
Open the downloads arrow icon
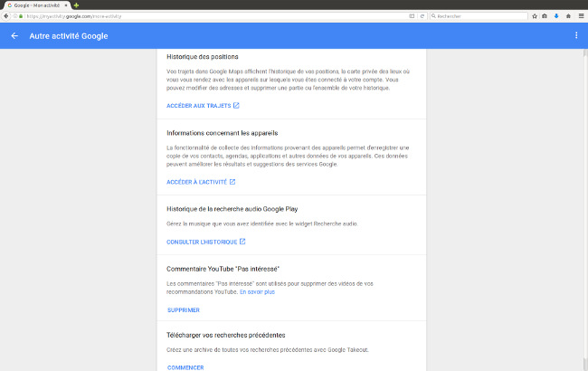point(556,15)
